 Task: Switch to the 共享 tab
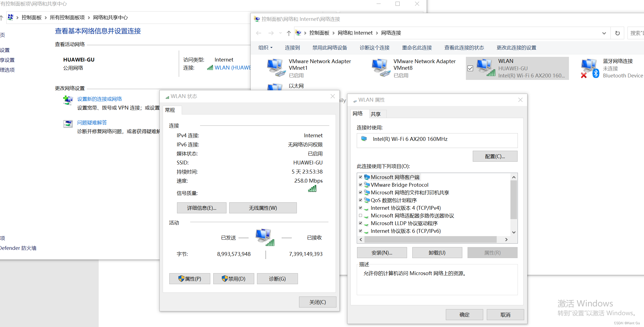tap(375, 114)
